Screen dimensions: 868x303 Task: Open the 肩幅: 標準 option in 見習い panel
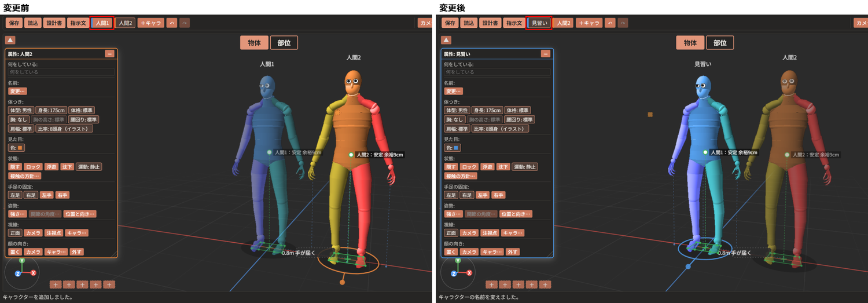457,129
